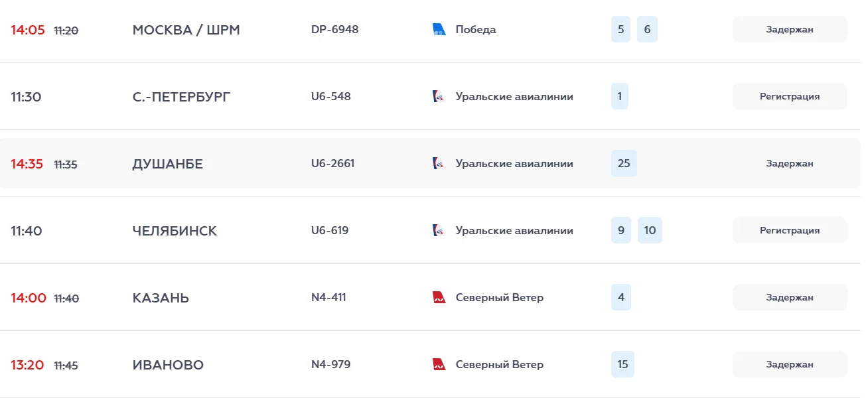868x402 pixels.
Task: Select counter badge 10 in Челябинск row
Action: (x=650, y=230)
